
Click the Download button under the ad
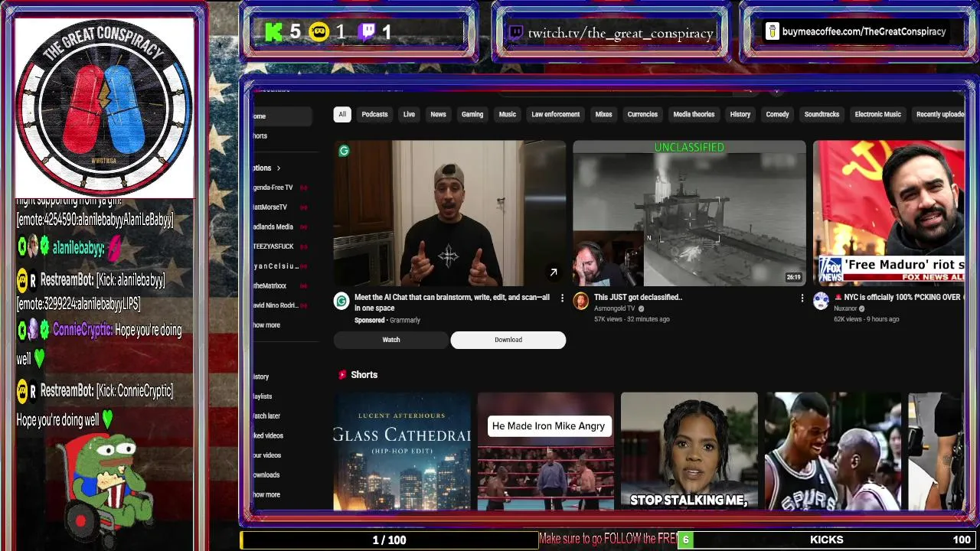[508, 340]
